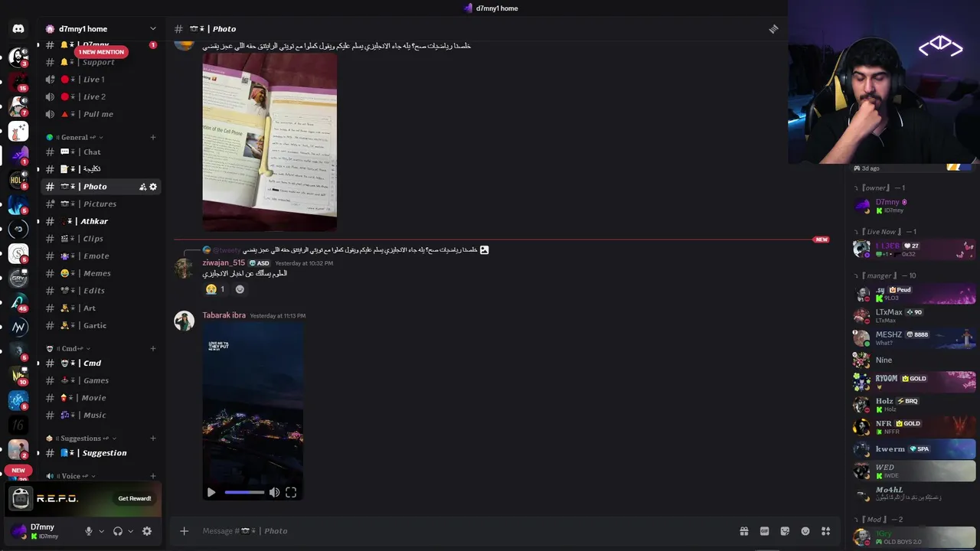
Task: Click Get Reward! on R.E.P.O. banner
Action: [135, 498]
